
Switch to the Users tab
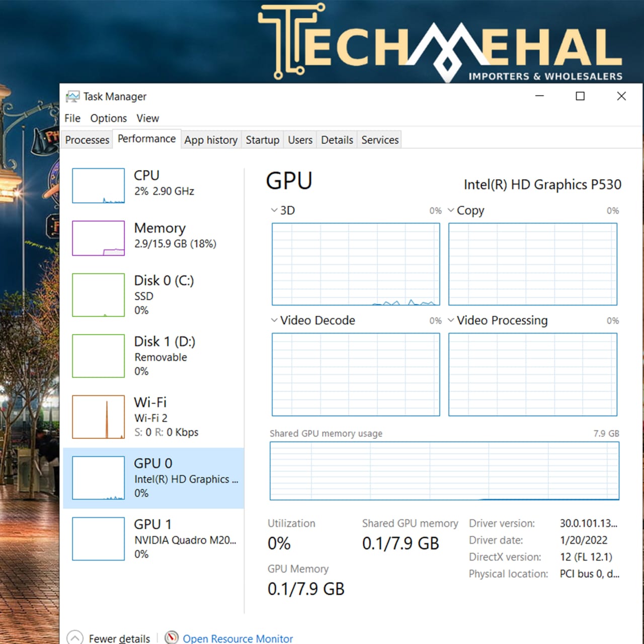pos(300,140)
